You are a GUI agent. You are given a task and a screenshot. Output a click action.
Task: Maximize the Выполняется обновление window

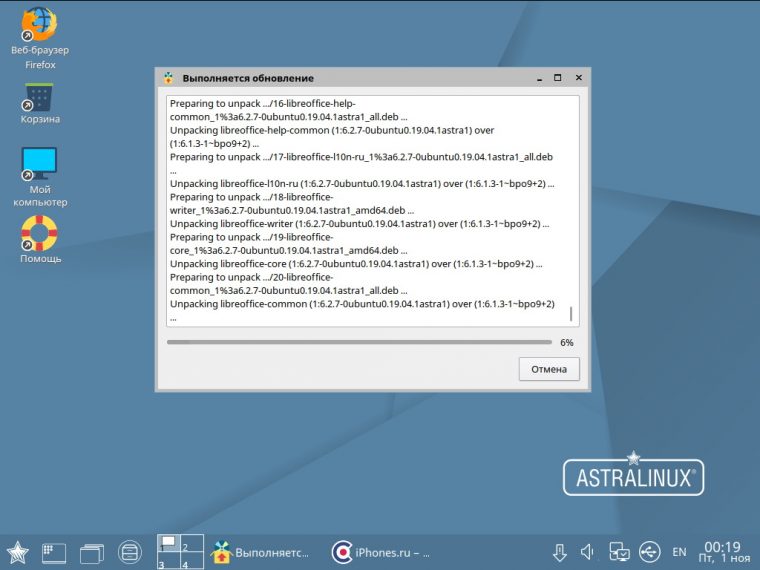pyautogui.click(x=558, y=78)
